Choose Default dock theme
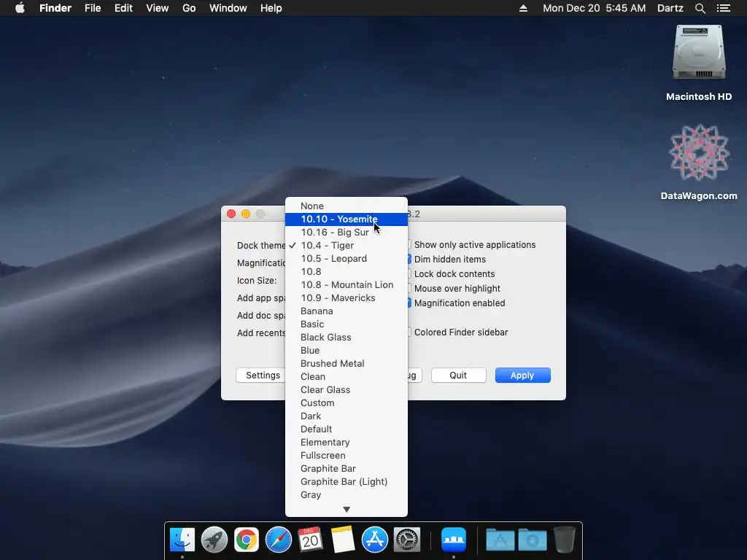Image resolution: width=747 pixels, height=560 pixels. click(347, 429)
